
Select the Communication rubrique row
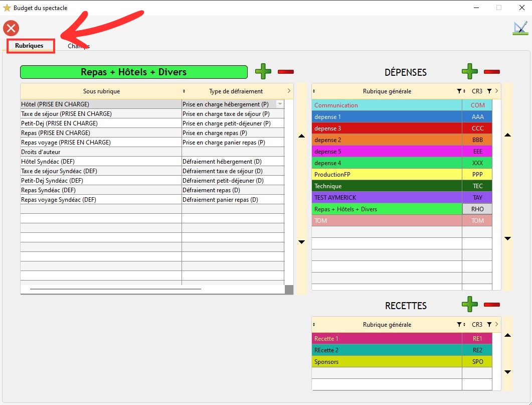coord(387,105)
